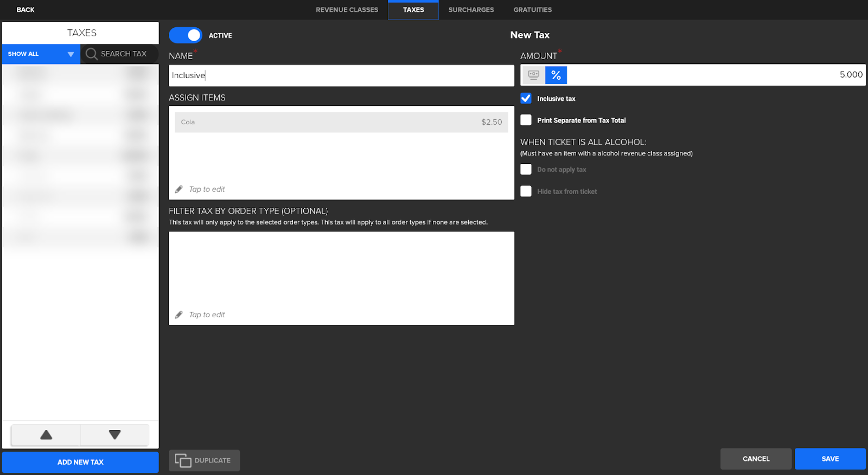Open the Show All filter dropdown
This screenshot has height=475, width=868.
41,54
